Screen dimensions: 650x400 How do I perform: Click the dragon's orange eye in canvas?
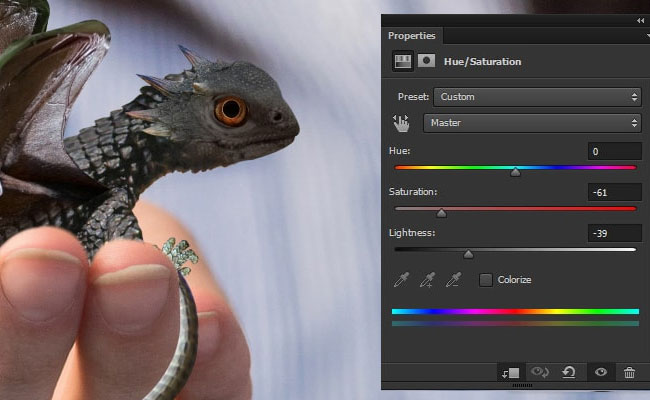click(230, 110)
